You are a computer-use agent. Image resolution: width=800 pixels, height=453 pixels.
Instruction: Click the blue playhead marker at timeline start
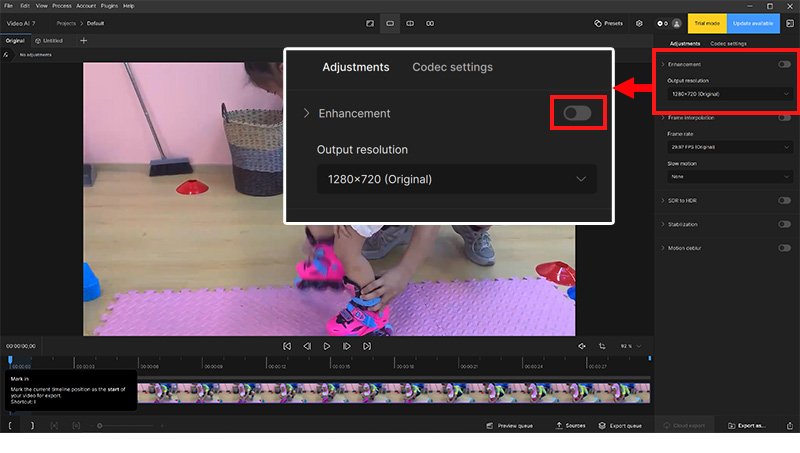10,360
